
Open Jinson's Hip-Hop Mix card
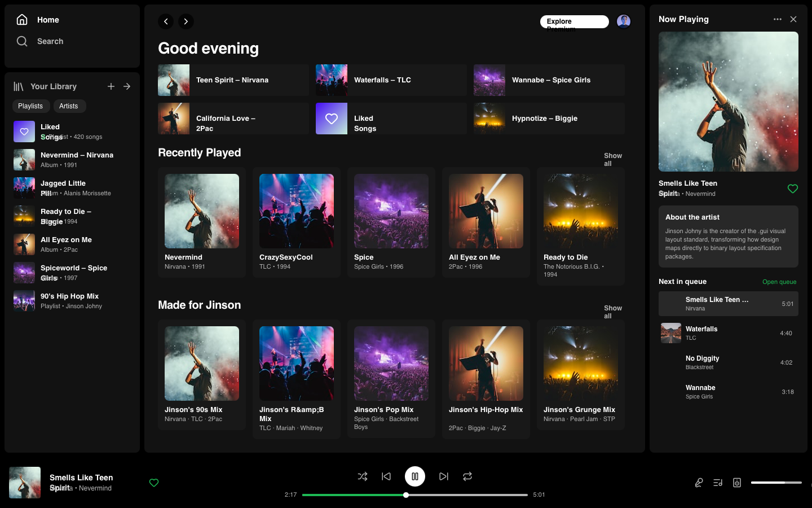486,379
